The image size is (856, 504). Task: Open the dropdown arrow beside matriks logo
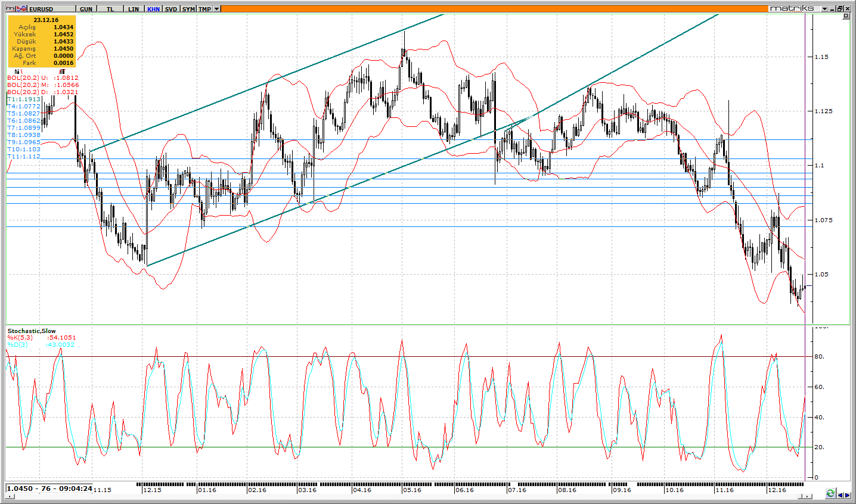point(825,9)
